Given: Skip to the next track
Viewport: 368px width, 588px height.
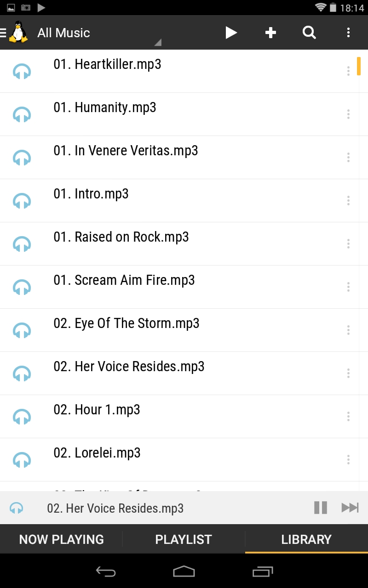Looking at the screenshot, I should (x=350, y=508).
